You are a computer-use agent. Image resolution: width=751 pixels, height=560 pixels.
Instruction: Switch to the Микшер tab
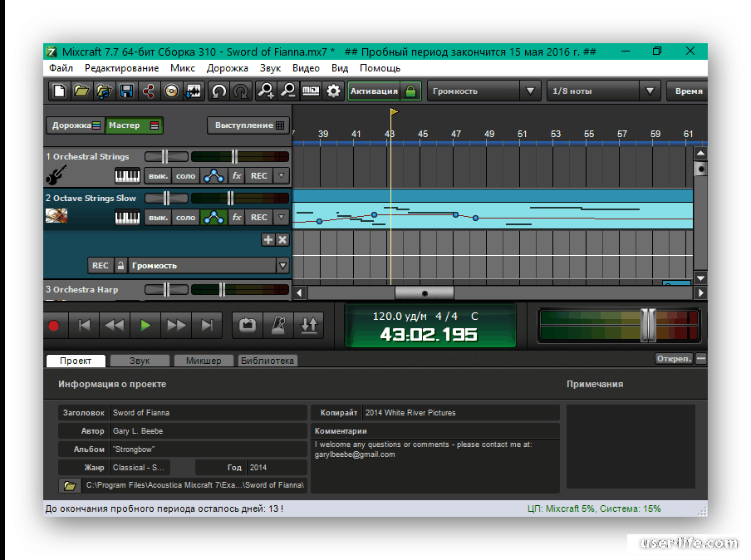click(x=204, y=361)
